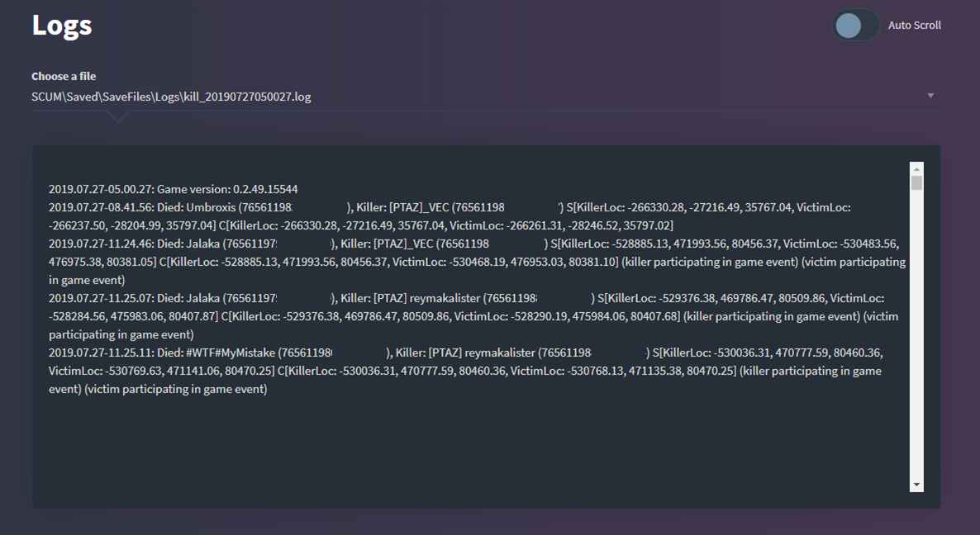The height and width of the screenshot is (535, 980).
Task: Click the Auto Scroll label text
Action: (x=914, y=26)
